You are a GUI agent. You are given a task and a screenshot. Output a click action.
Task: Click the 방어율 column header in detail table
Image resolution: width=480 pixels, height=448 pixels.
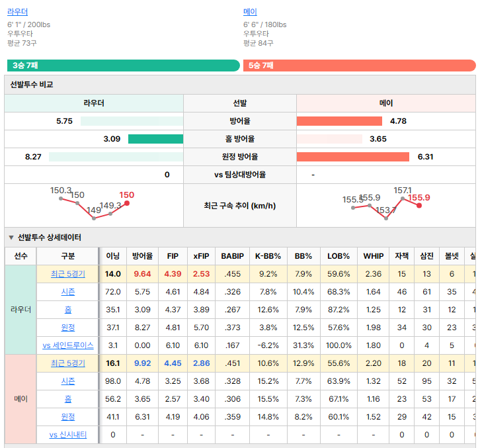click(x=142, y=256)
